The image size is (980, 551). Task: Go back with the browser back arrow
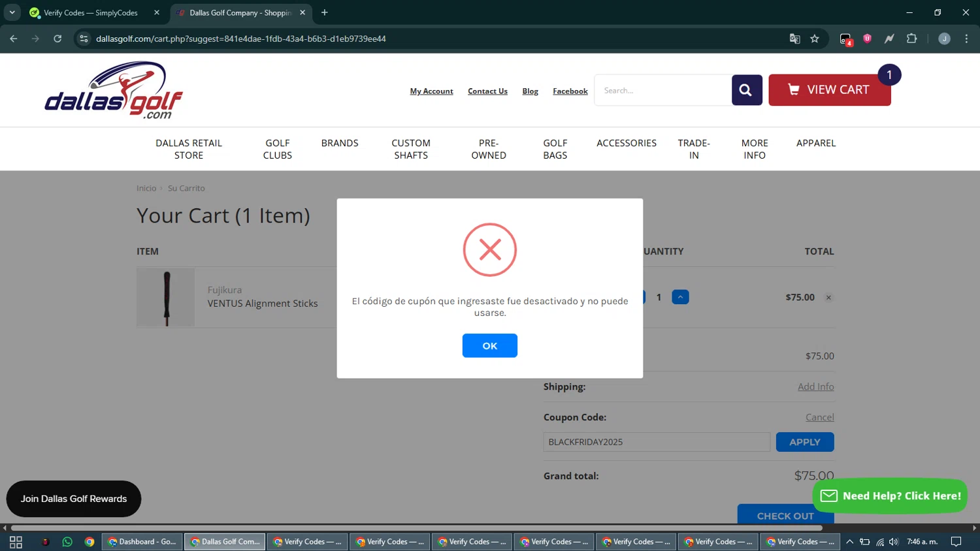click(14, 39)
